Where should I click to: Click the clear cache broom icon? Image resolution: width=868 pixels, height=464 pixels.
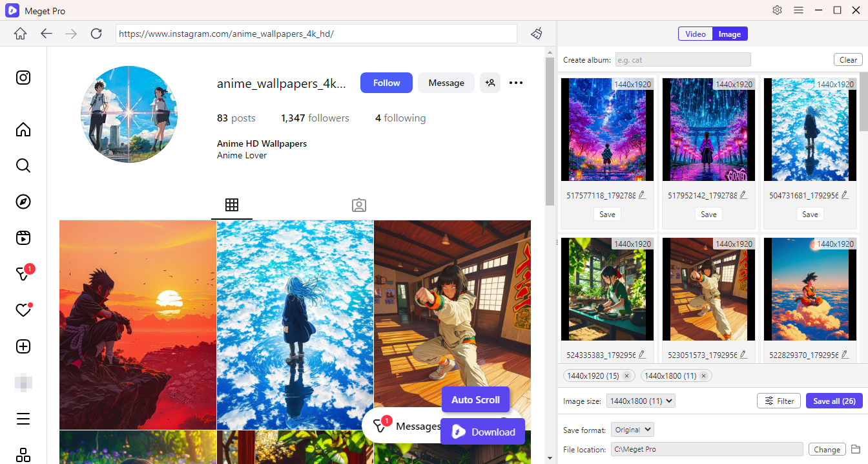click(536, 34)
